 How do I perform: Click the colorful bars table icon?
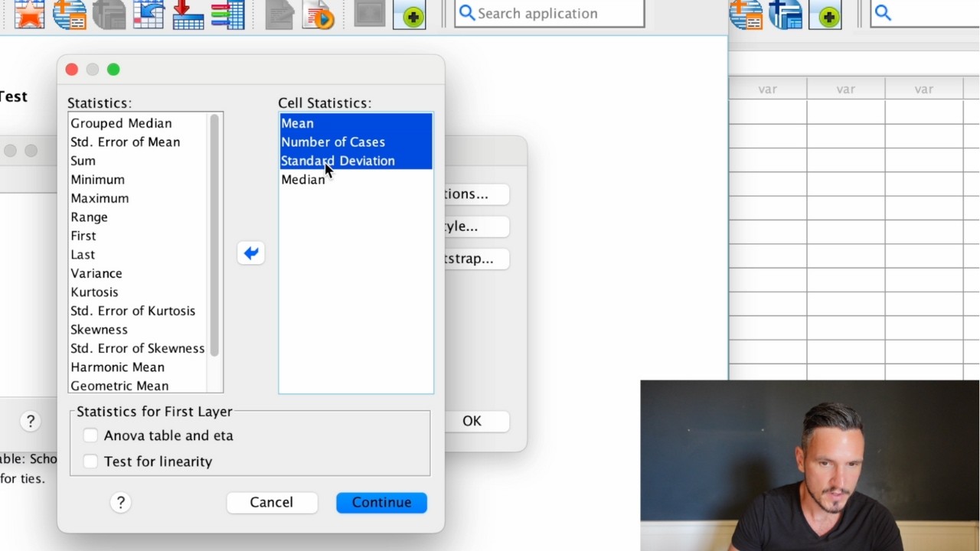point(227,14)
